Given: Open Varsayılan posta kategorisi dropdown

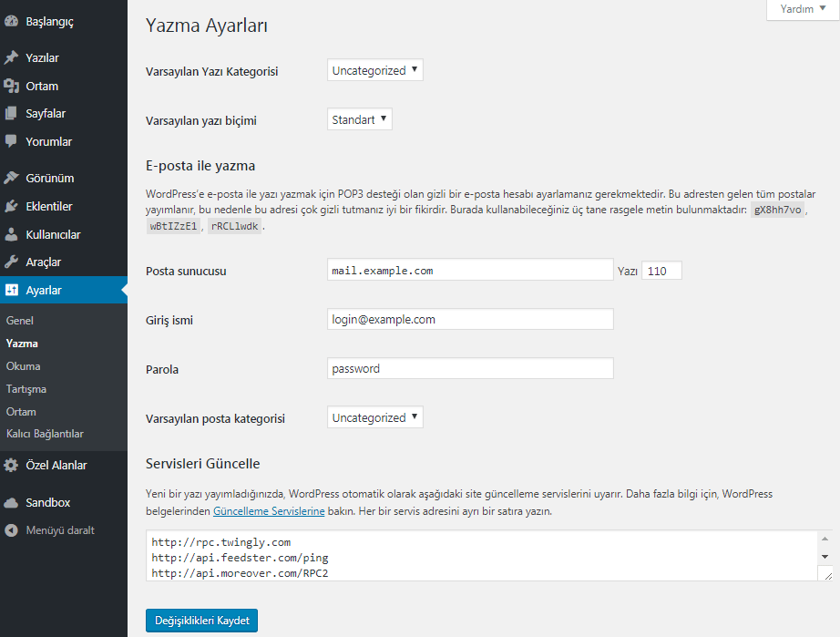Looking at the screenshot, I should pyautogui.click(x=375, y=417).
